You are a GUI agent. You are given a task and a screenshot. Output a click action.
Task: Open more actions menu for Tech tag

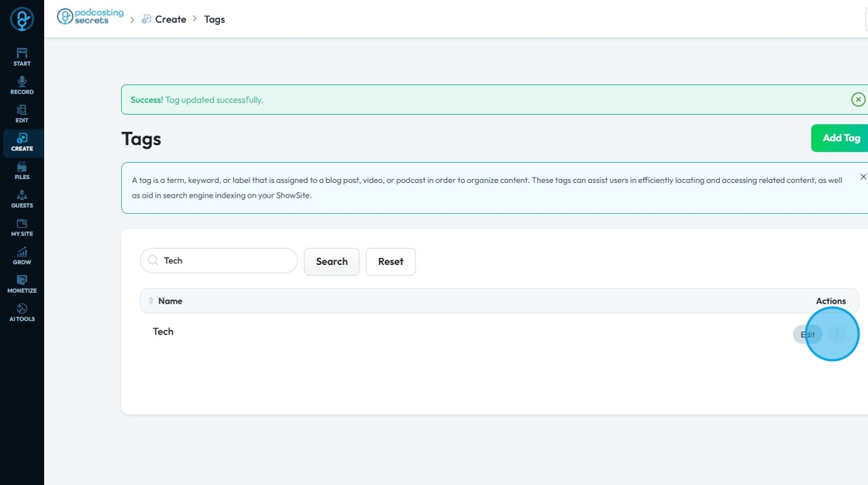point(837,335)
